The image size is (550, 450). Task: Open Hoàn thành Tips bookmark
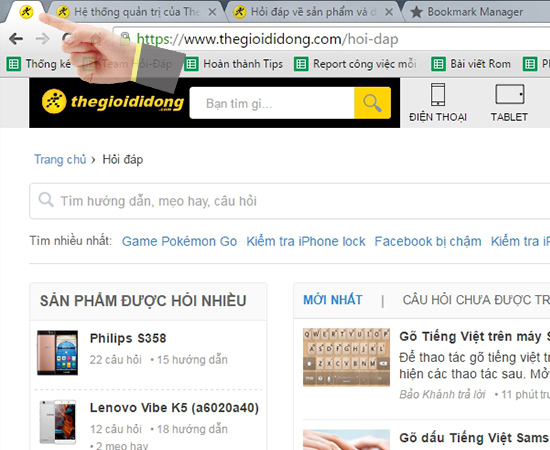234,64
